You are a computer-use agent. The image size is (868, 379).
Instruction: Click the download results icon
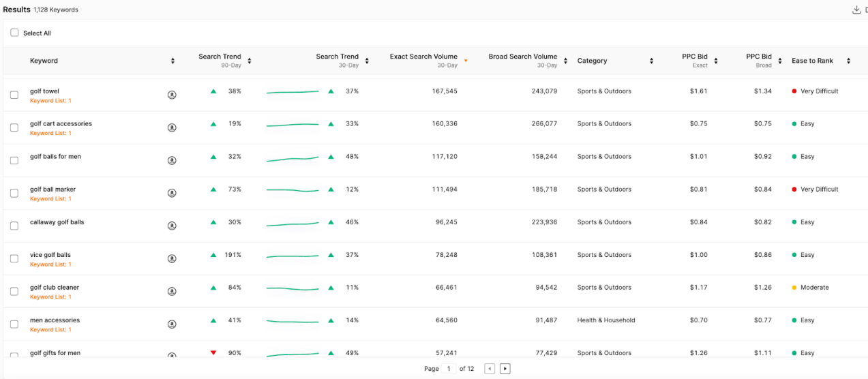856,10
